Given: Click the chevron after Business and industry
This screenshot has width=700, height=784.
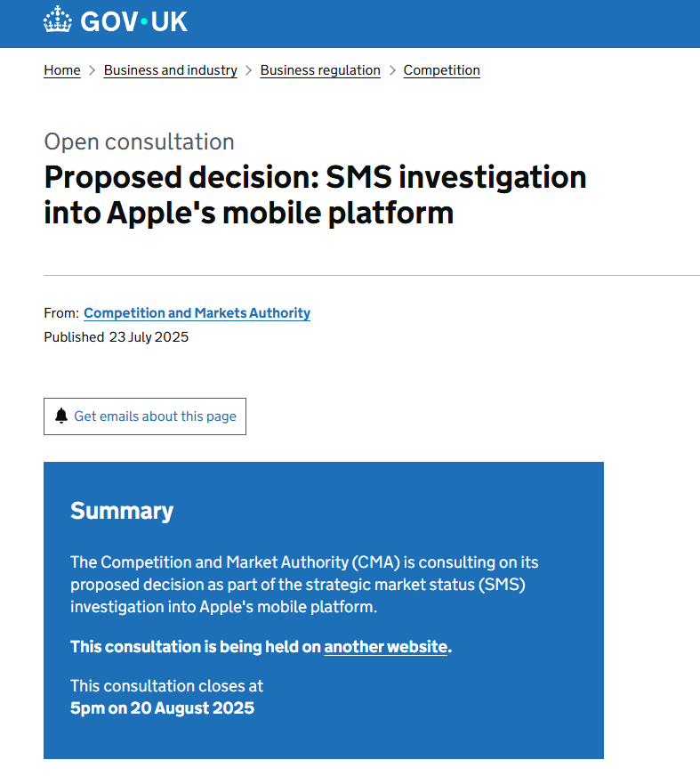Looking at the screenshot, I should click(x=249, y=70).
